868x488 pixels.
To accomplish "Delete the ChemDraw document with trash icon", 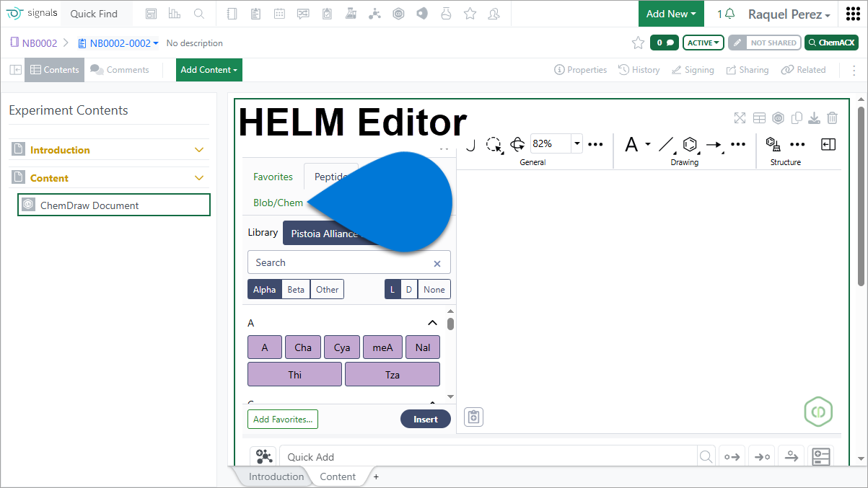I will pos(833,118).
